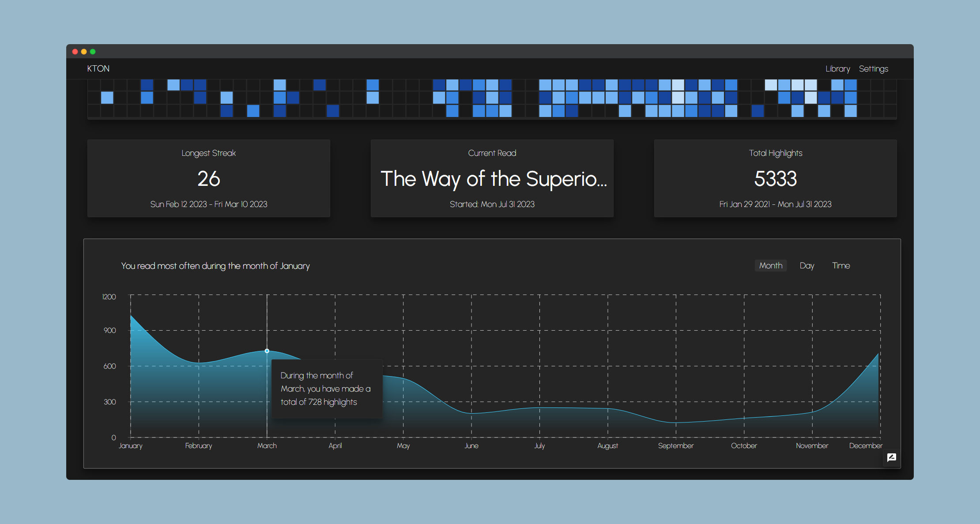Click the green maximize window button
The height and width of the screenshot is (524, 980).
[x=93, y=52]
